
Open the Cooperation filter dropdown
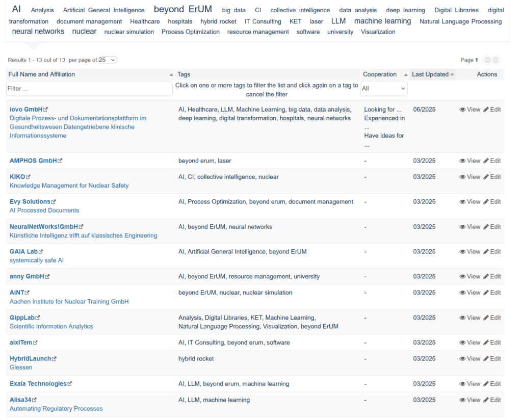pyautogui.click(x=384, y=89)
